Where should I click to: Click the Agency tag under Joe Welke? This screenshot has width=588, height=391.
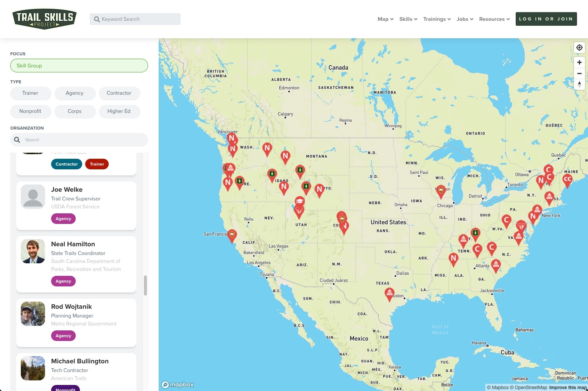pos(63,219)
